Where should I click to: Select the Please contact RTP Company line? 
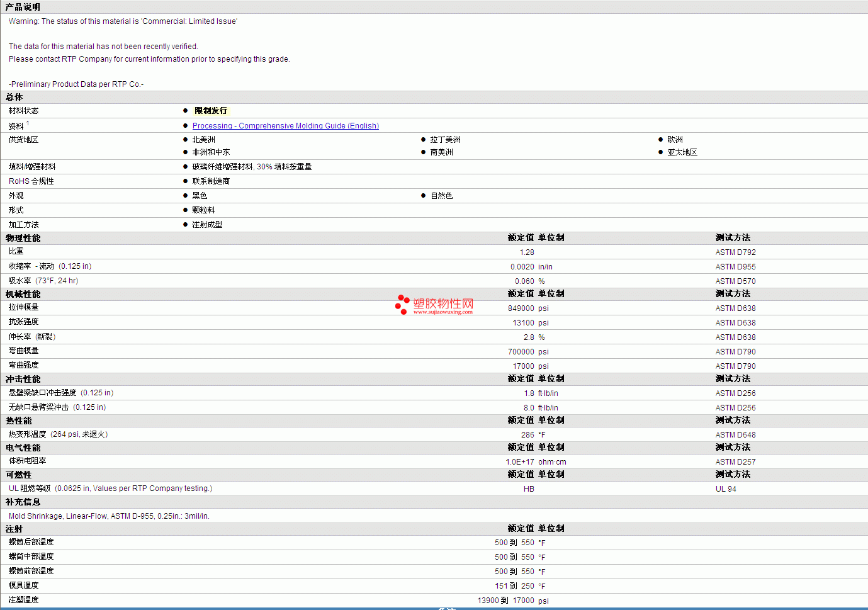[x=149, y=59]
